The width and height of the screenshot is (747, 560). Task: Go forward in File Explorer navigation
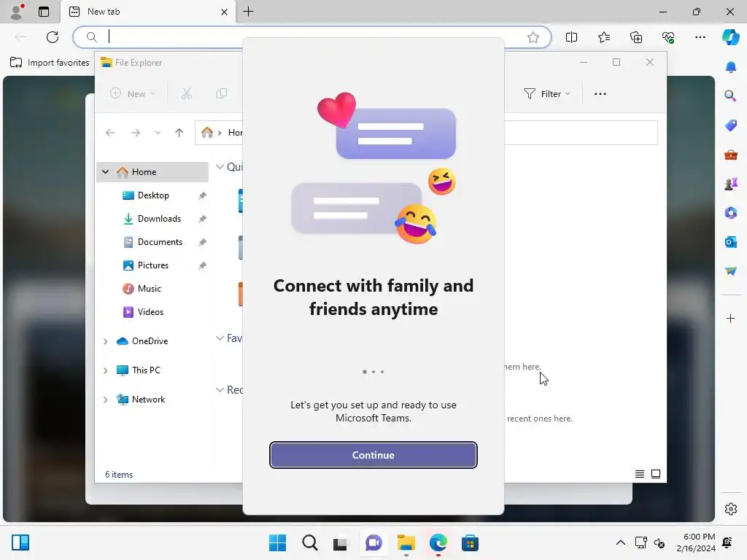[135, 133]
